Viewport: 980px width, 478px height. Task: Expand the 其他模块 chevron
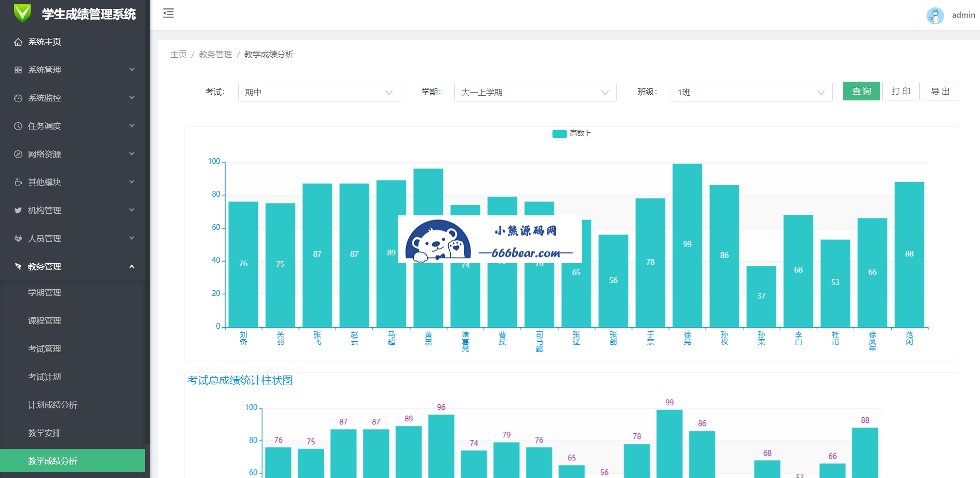point(132,182)
